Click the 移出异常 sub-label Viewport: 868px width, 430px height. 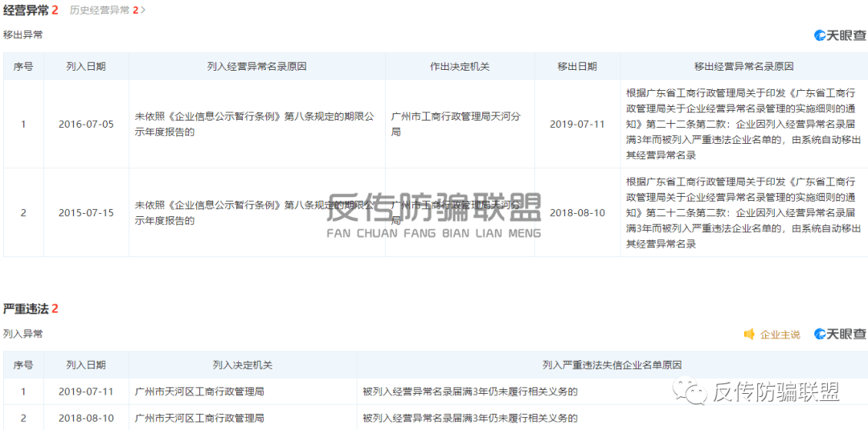pyautogui.click(x=23, y=35)
